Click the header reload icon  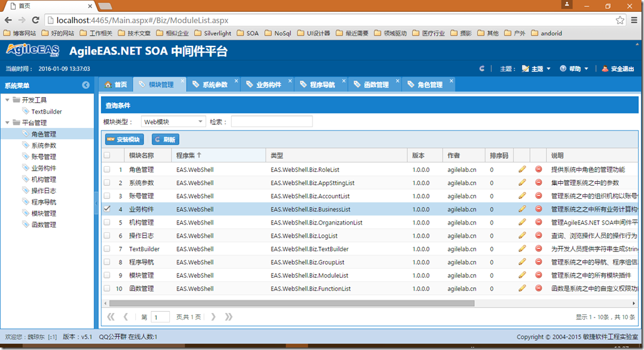click(x=482, y=69)
